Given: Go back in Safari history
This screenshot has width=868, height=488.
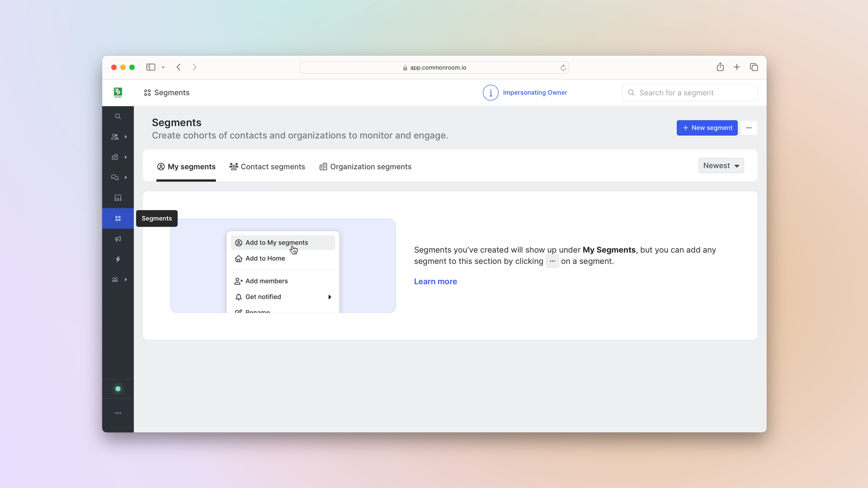Looking at the screenshot, I should tap(179, 67).
